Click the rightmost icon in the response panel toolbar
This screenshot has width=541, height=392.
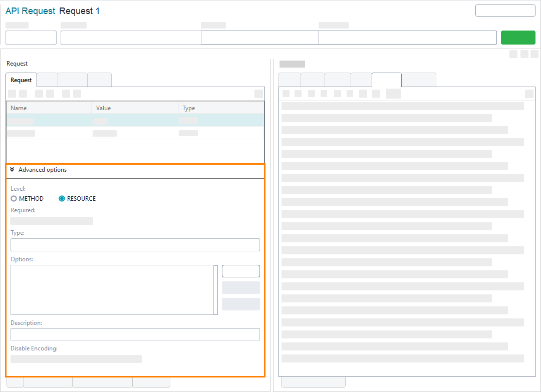[x=529, y=93]
